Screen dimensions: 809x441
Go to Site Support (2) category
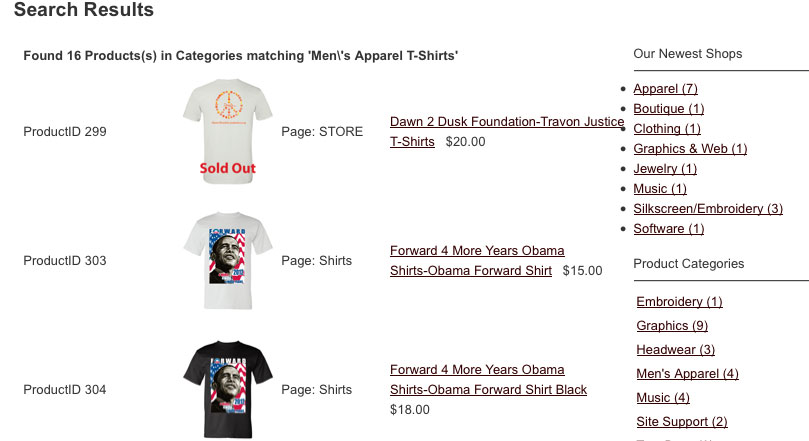(x=681, y=422)
